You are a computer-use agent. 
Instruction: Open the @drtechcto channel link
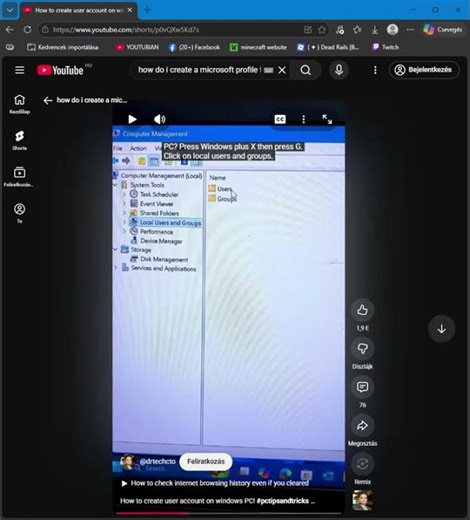157,461
